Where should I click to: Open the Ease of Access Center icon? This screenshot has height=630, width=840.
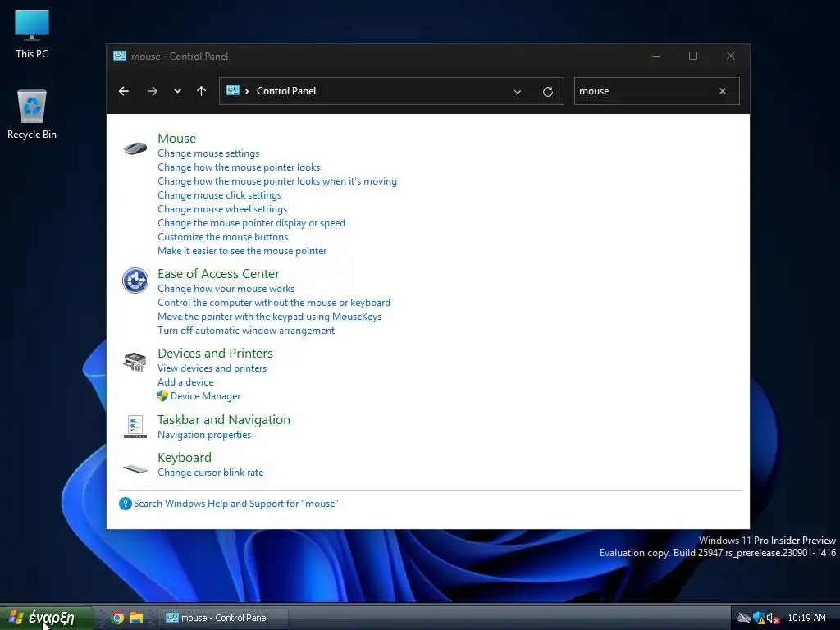(135, 281)
